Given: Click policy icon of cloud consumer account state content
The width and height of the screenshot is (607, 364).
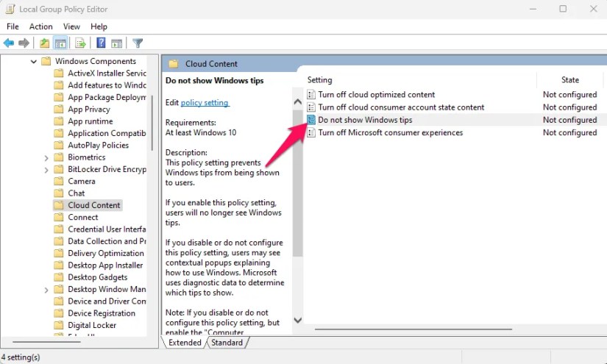Looking at the screenshot, I should [x=311, y=107].
